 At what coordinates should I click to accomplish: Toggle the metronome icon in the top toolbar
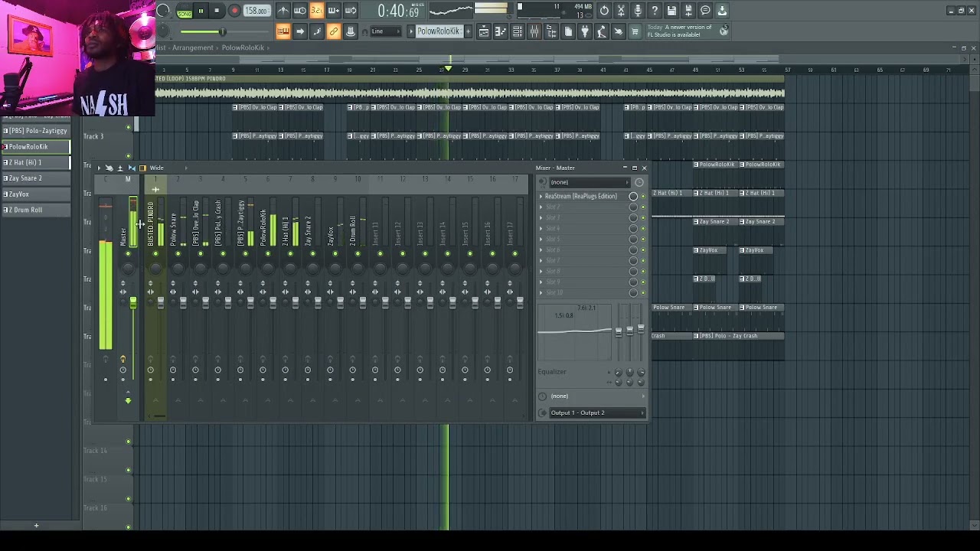[283, 11]
